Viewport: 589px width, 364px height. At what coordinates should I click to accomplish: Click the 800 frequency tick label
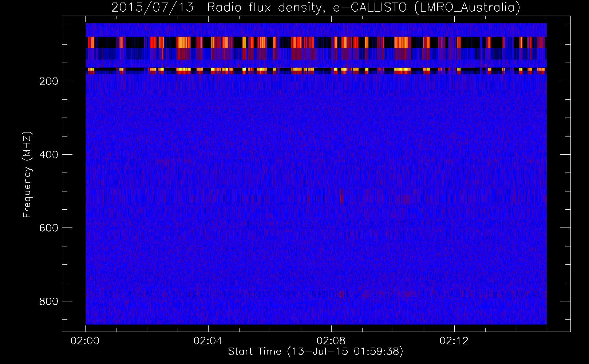(x=48, y=301)
